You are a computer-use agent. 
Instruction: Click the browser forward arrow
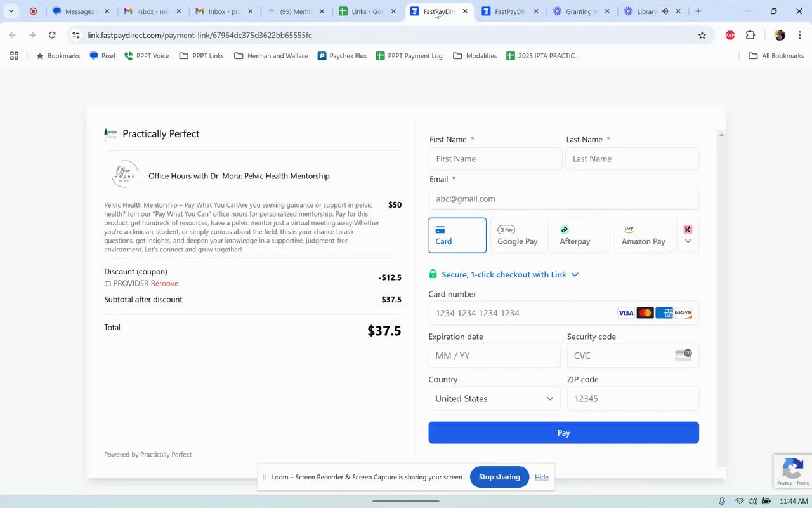tap(32, 35)
